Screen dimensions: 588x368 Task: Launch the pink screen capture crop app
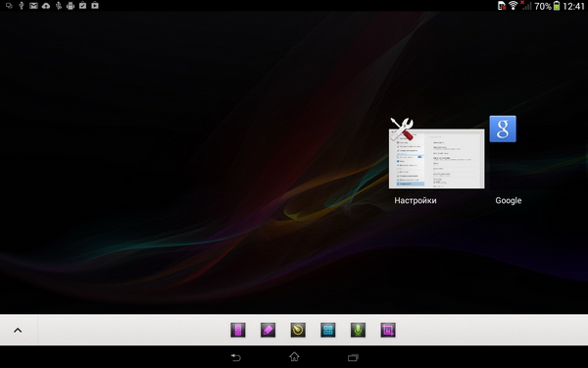coord(388,330)
